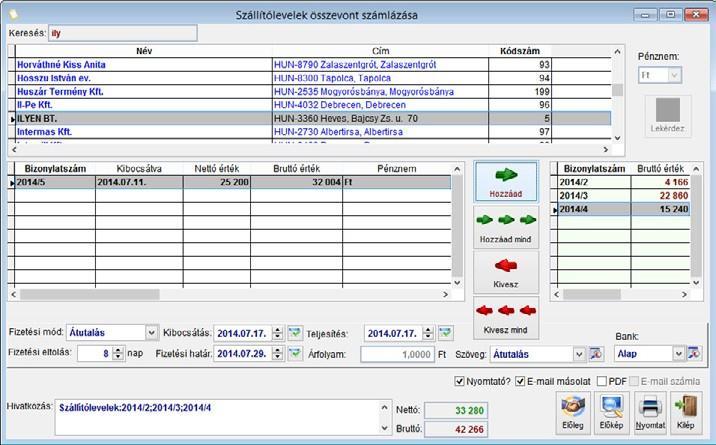Open calendar picker next to Kibocsátás date
This screenshot has width=716, height=445.
(x=295, y=333)
